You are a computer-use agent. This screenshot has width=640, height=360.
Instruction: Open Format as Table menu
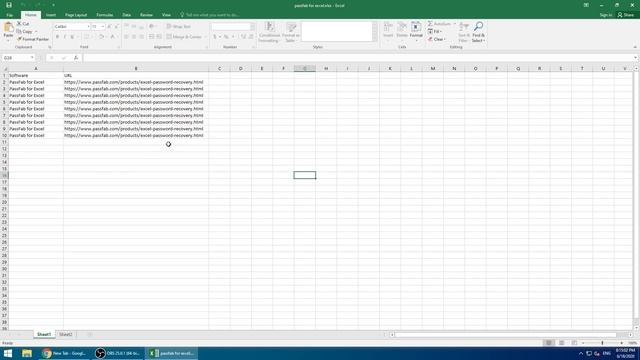point(291,32)
